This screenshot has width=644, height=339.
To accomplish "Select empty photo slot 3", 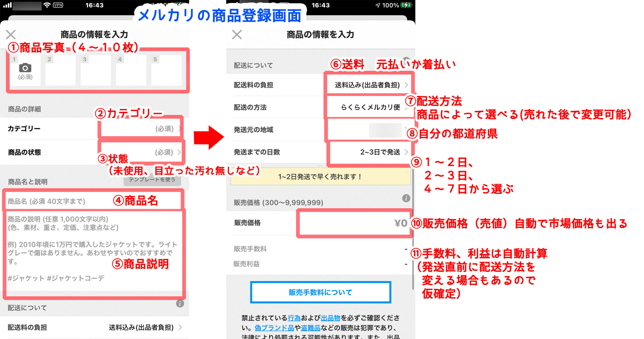I will click(96, 71).
